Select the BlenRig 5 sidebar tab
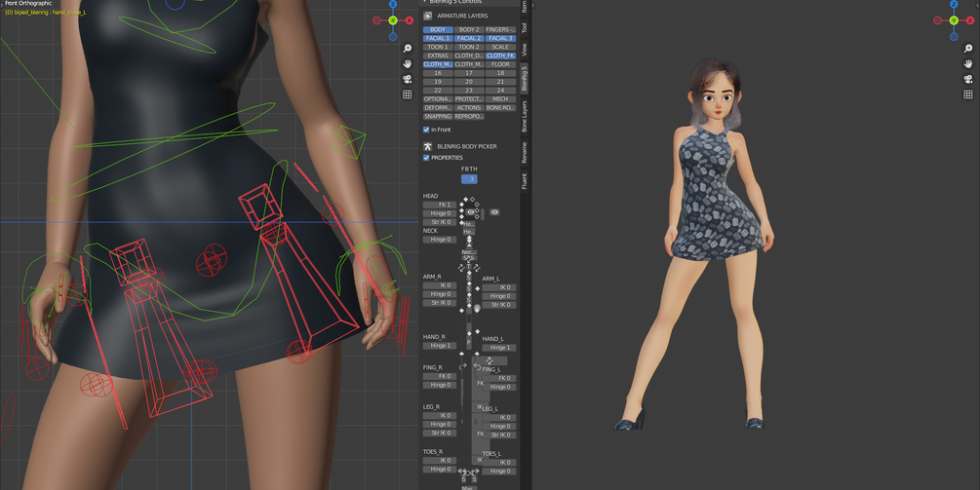Viewport: 980px width, 490px height. (525, 78)
